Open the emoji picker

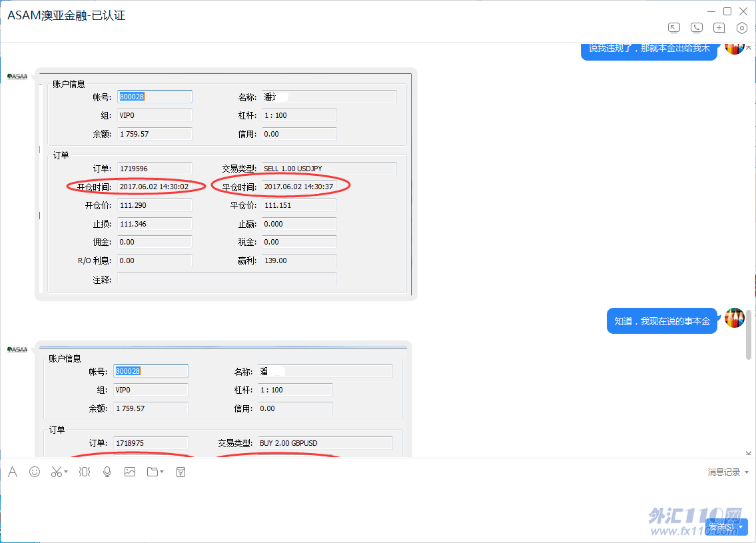[x=35, y=472]
